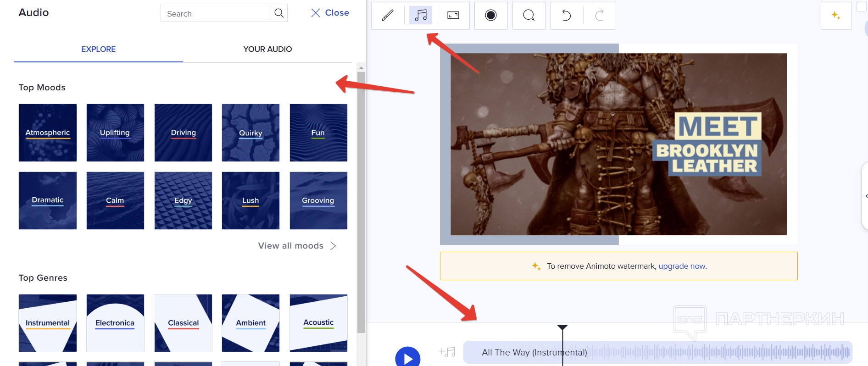Click the search magnifier icon
868x366 pixels.
(x=279, y=13)
